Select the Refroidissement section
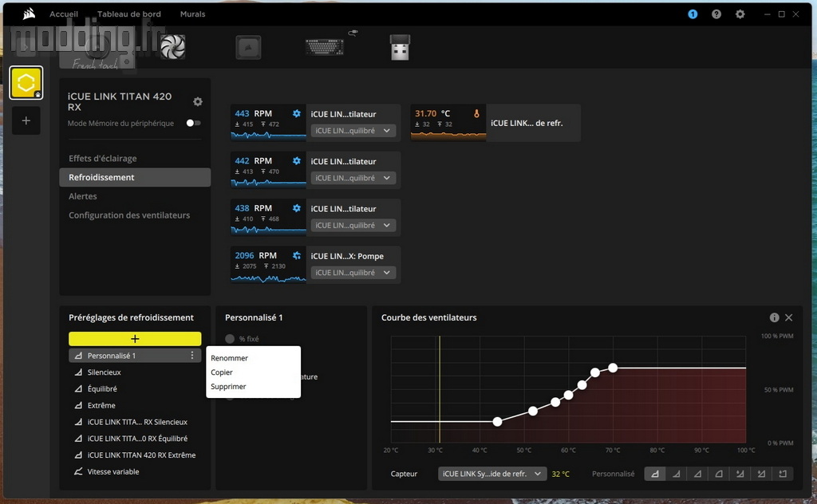817x504 pixels. tap(135, 177)
